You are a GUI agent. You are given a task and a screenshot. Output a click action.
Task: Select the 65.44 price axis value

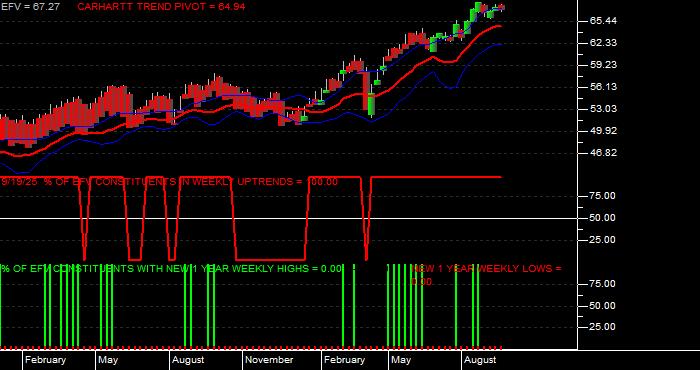coord(603,21)
